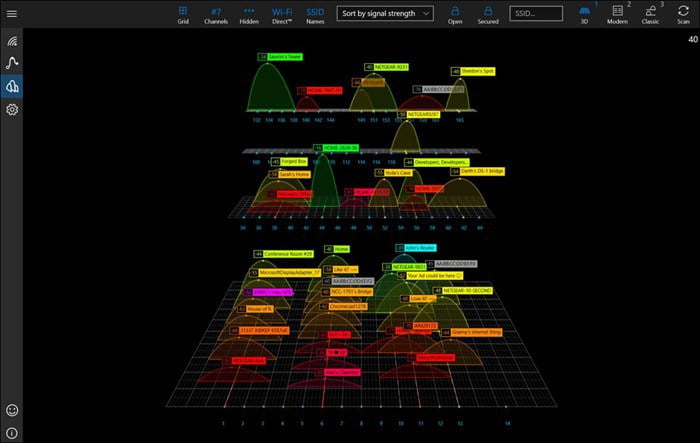Open the signal strength view in sidebar
Image resolution: width=700 pixels, height=443 pixels.
[12, 41]
